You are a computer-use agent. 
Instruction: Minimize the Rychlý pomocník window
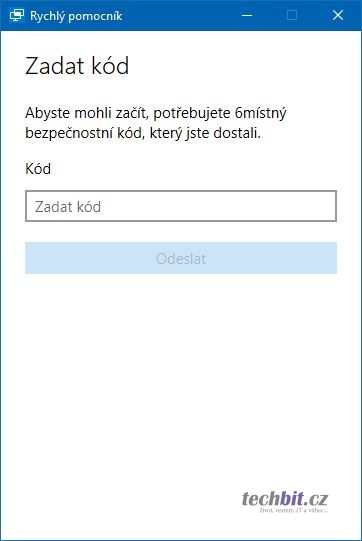tap(247, 15)
